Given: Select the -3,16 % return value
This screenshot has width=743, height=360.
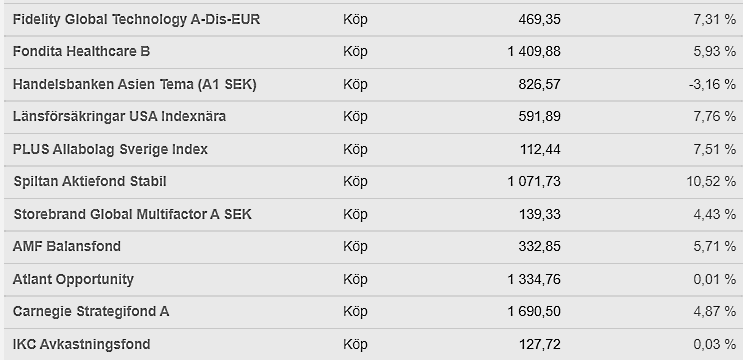Looking at the screenshot, I should point(712,84).
